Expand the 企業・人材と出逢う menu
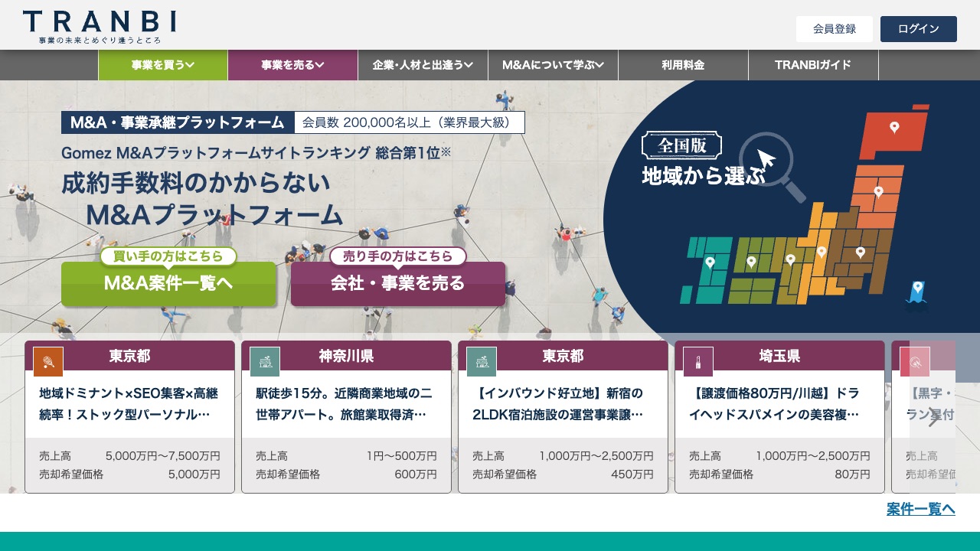 point(423,65)
